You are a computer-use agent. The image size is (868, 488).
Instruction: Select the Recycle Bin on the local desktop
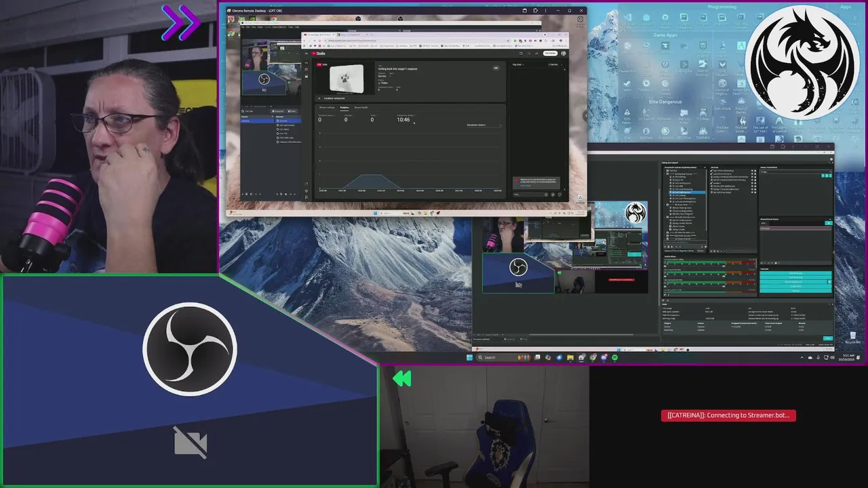point(852,337)
